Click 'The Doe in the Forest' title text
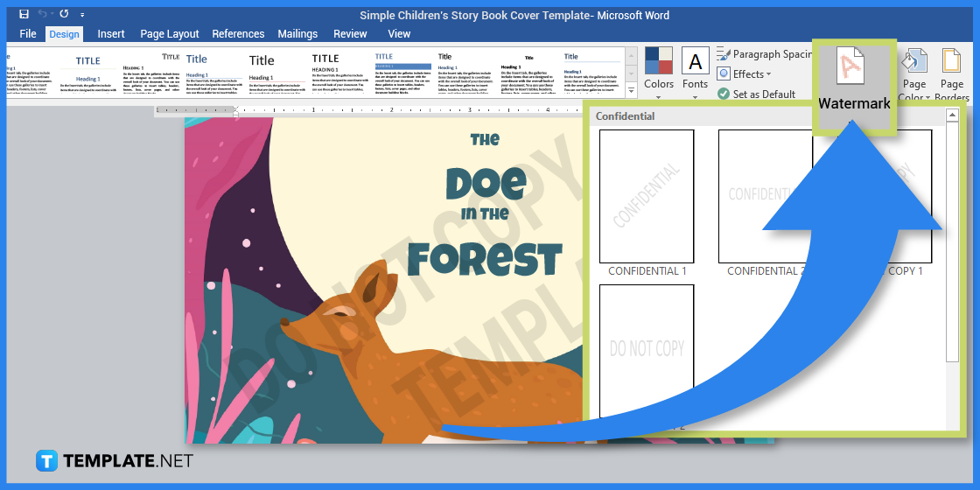 click(486, 205)
